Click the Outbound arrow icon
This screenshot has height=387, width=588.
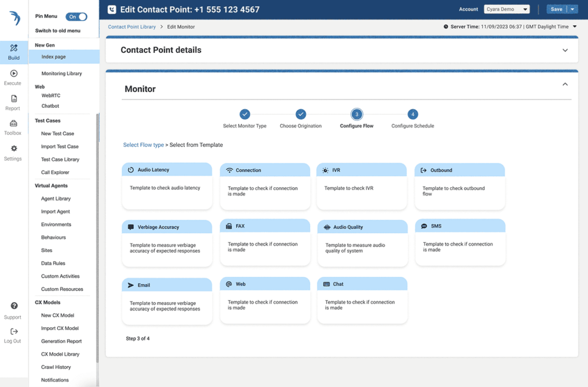point(423,171)
